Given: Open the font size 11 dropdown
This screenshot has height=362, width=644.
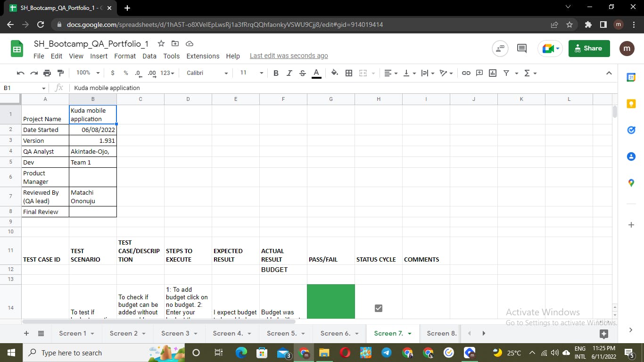Looking at the screenshot, I should 251,73.
